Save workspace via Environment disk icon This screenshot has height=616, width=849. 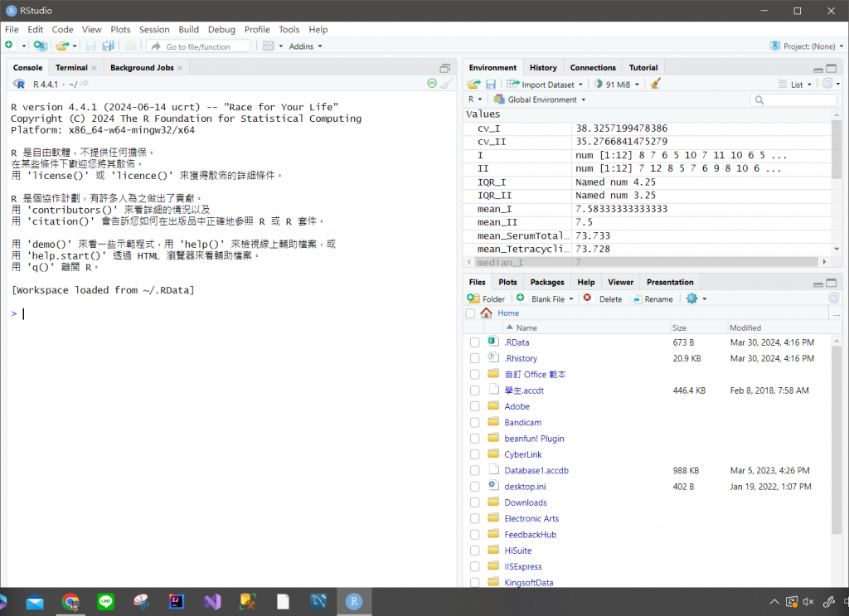click(x=491, y=84)
